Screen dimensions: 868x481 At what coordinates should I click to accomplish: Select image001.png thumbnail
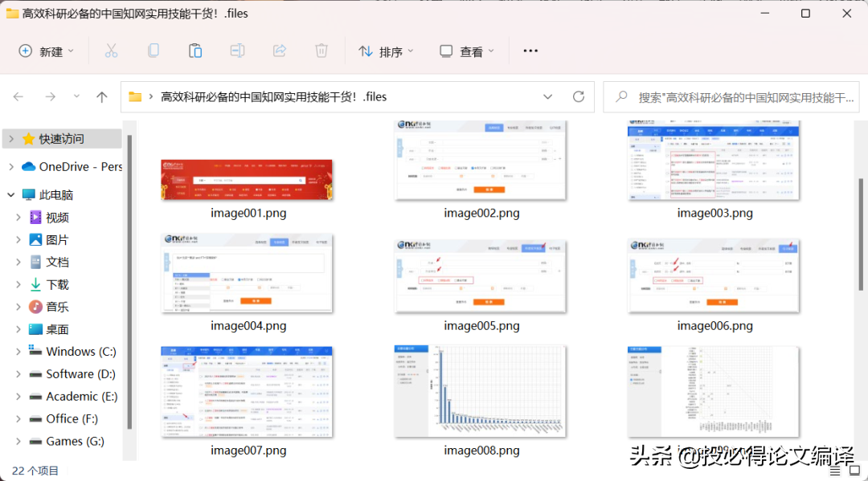[x=247, y=180]
